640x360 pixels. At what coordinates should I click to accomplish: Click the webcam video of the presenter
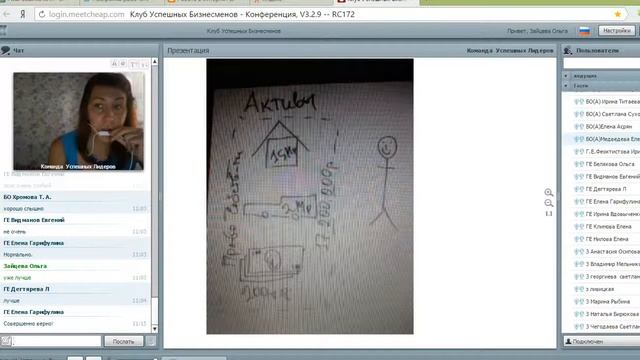[x=78, y=121]
